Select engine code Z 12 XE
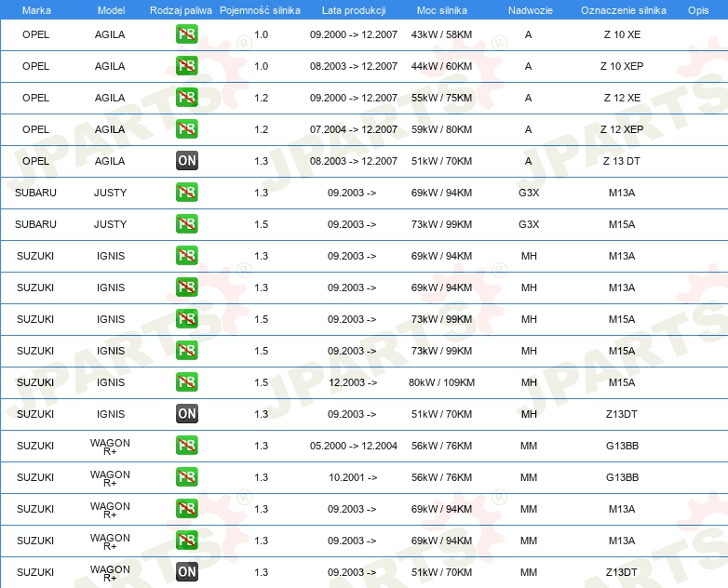728x588 pixels. click(x=622, y=98)
